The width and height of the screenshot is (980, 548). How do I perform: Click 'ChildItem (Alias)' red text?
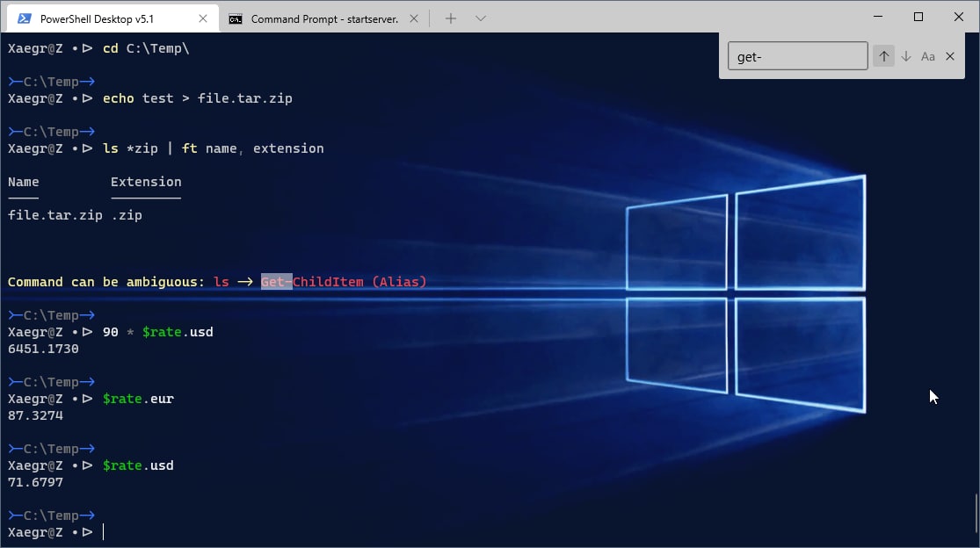(359, 282)
